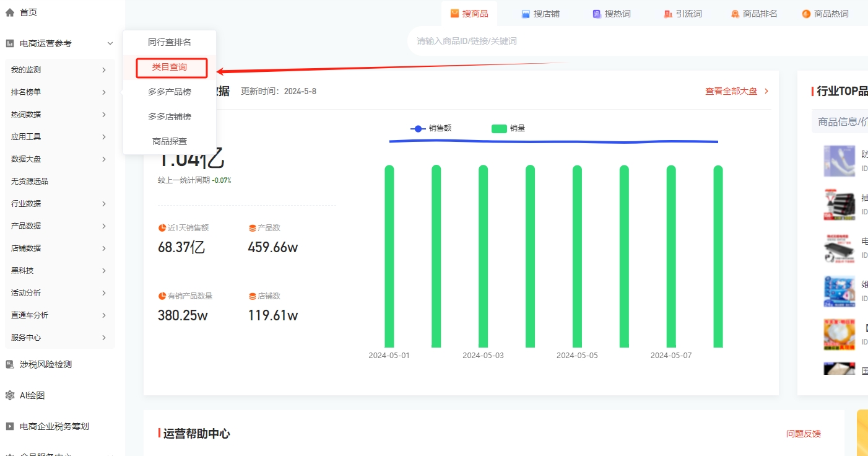
Task: Select 商品探查 from flyout menu
Action: [170, 141]
